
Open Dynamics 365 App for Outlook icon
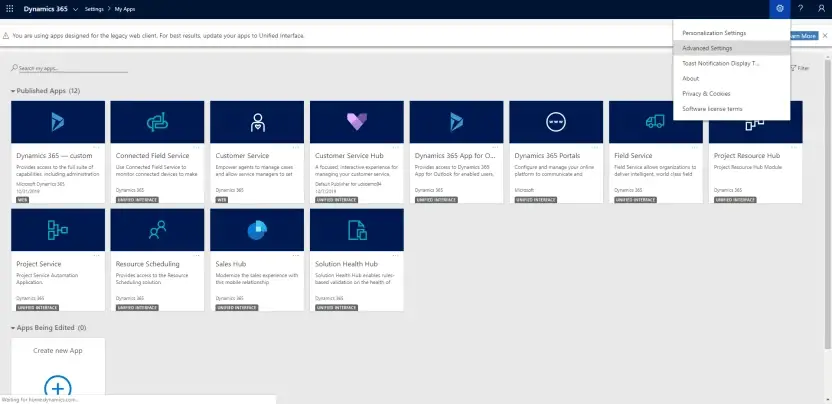coord(456,122)
